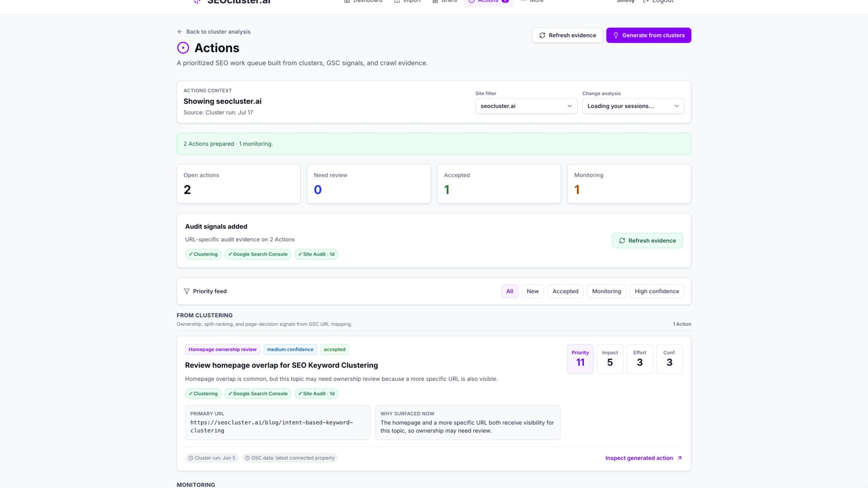Click the Why surfaced now explanation box

(x=468, y=422)
